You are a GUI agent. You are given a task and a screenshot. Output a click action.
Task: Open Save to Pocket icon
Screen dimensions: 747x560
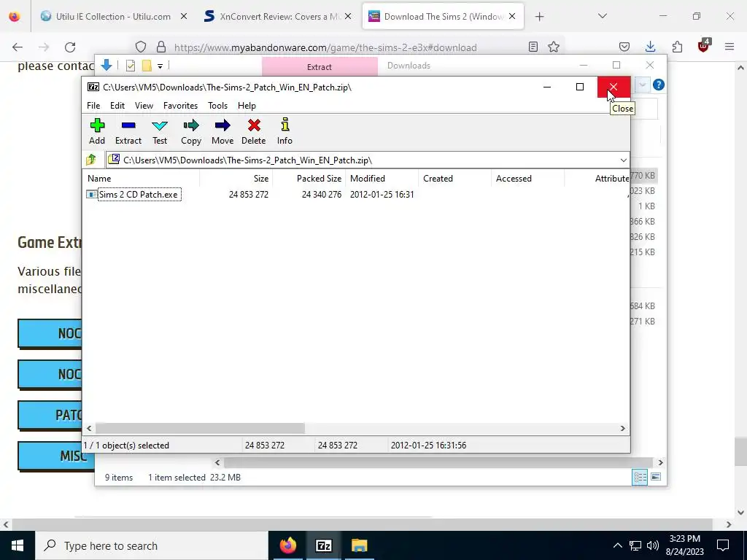click(624, 47)
